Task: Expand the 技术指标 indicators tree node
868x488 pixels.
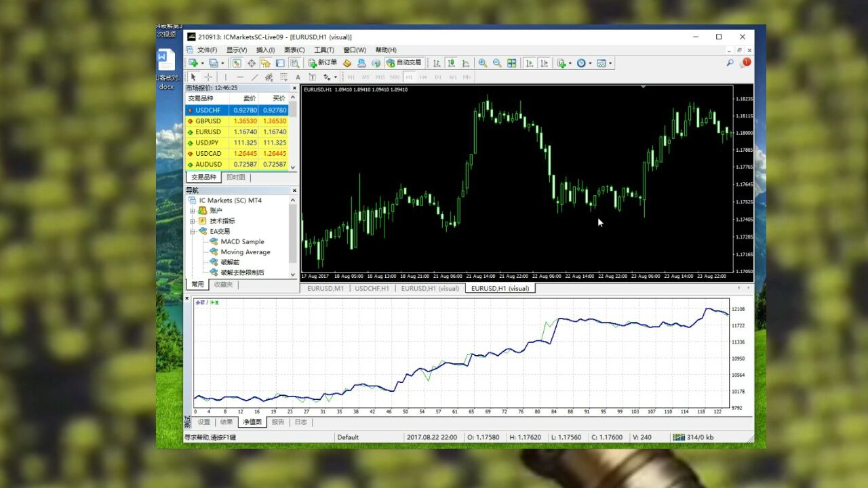Action: 193,221
